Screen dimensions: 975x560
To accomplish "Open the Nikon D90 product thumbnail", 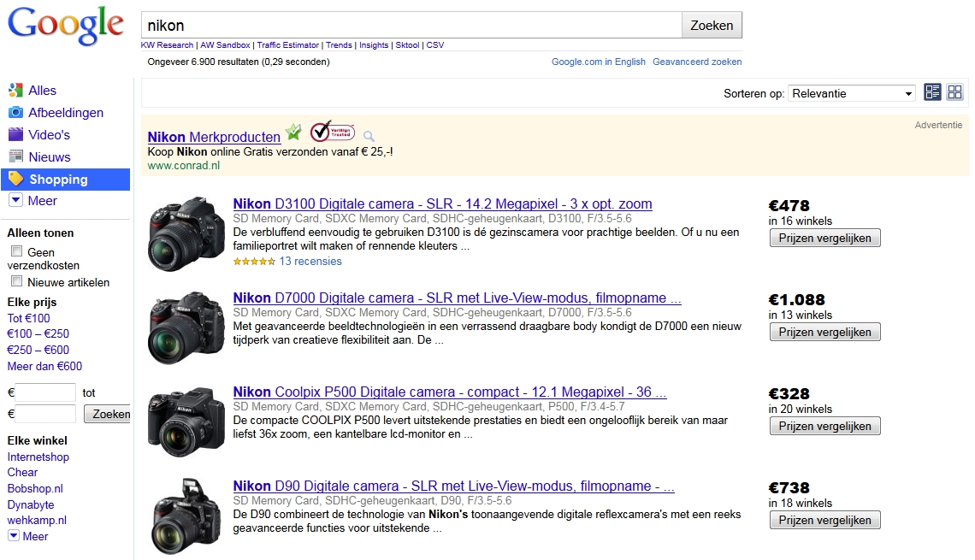I will 186,516.
